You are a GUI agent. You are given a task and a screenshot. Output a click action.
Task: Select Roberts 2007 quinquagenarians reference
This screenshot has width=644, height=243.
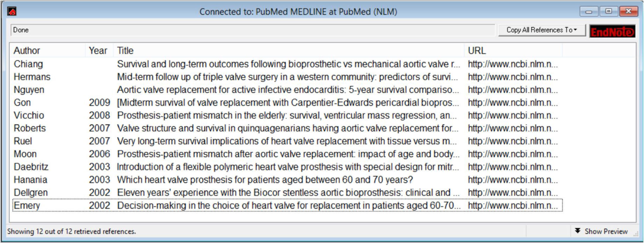click(x=287, y=128)
